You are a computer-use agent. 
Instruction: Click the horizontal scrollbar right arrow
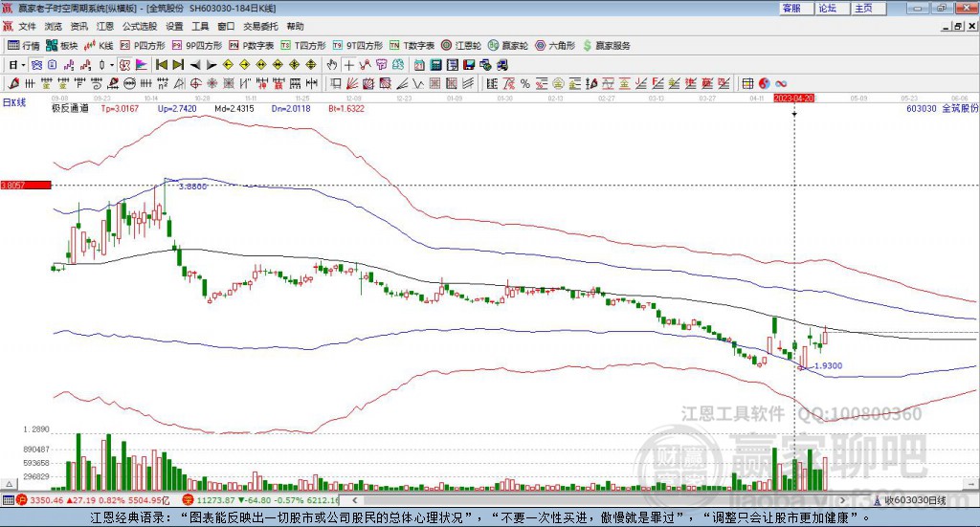point(842,500)
